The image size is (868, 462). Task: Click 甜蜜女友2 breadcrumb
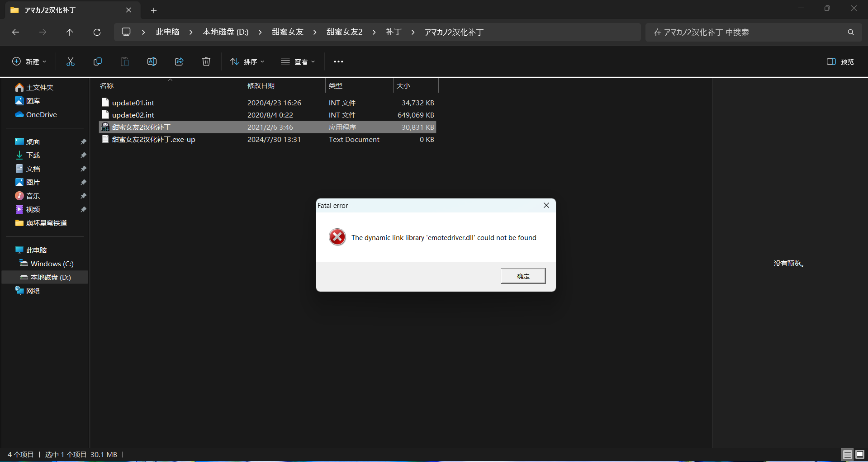344,32
